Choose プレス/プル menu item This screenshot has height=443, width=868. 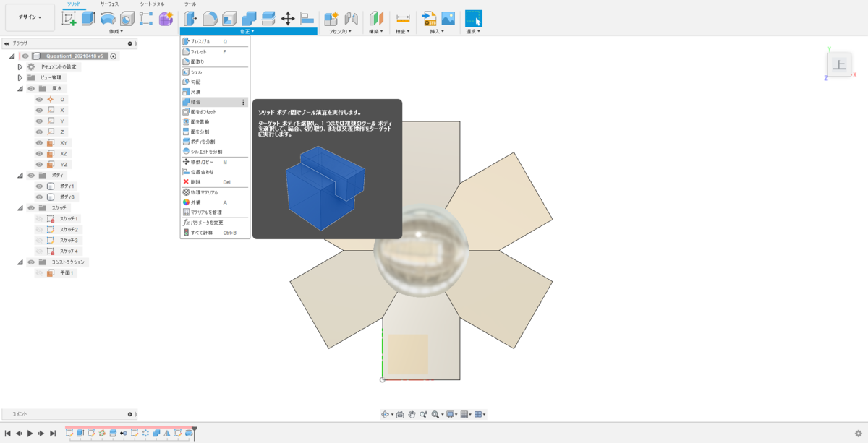(x=216, y=42)
